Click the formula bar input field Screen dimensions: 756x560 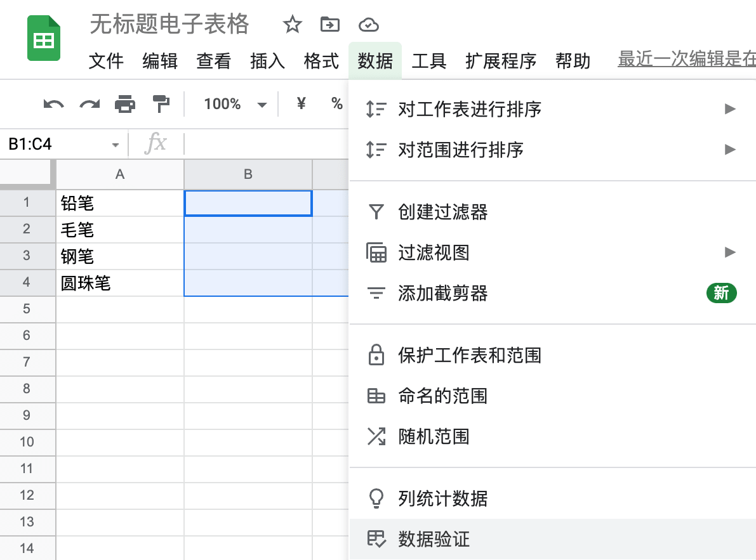[x=266, y=143]
